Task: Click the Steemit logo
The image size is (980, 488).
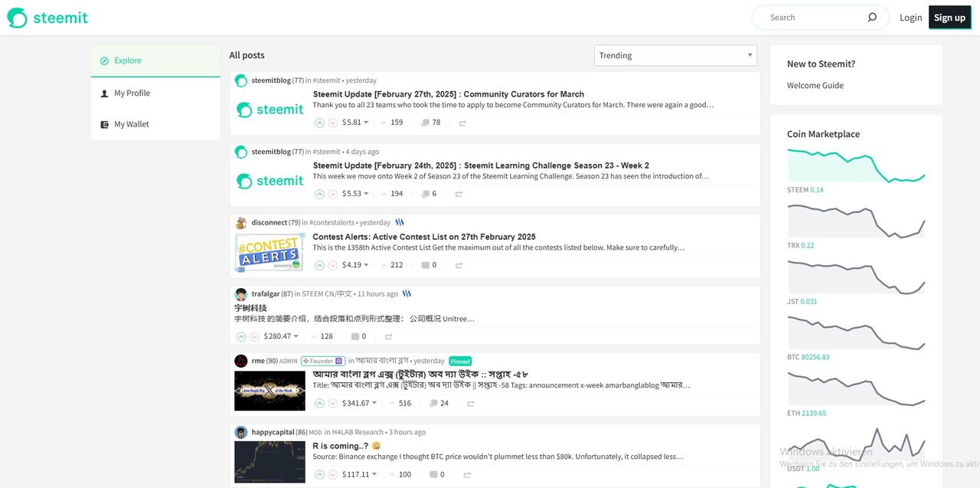Action: 47,16
